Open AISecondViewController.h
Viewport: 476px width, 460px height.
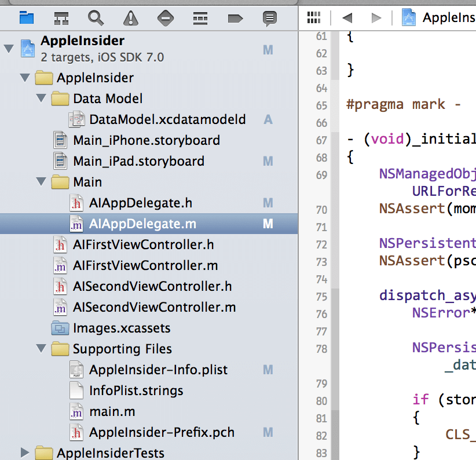click(149, 286)
